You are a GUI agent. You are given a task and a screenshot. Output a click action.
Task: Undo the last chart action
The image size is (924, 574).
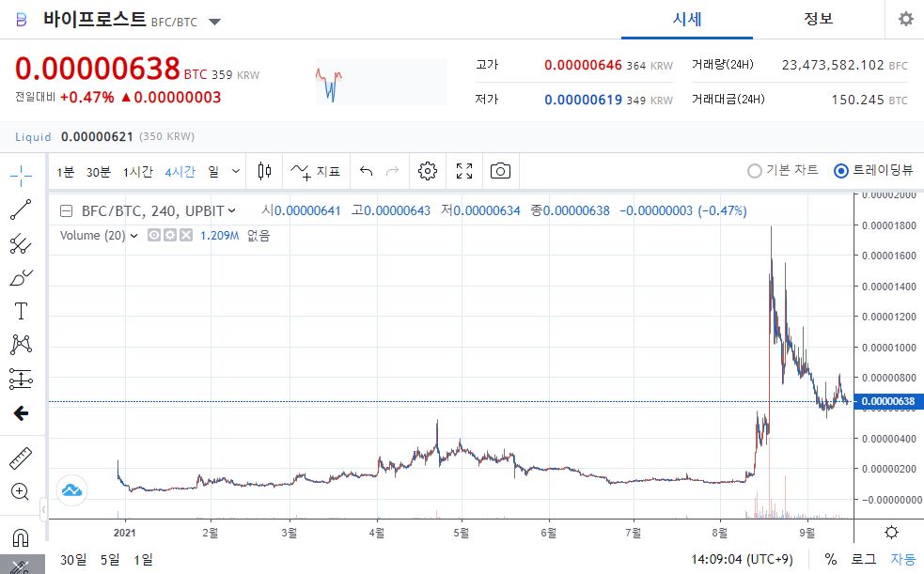click(366, 171)
